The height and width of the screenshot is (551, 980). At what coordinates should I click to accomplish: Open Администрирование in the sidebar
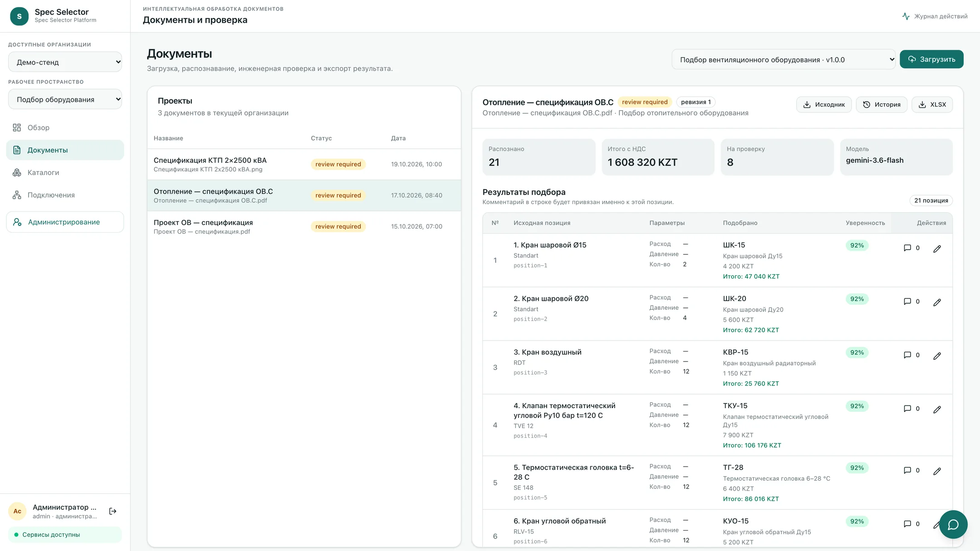(x=65, y=222)
